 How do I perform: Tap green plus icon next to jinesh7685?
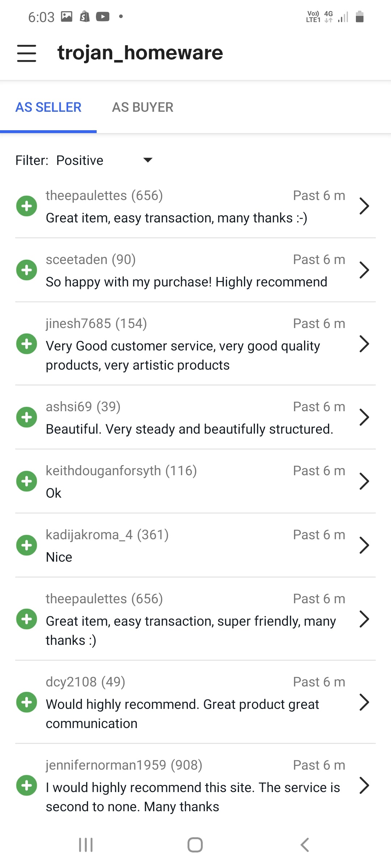click(26, 344)
